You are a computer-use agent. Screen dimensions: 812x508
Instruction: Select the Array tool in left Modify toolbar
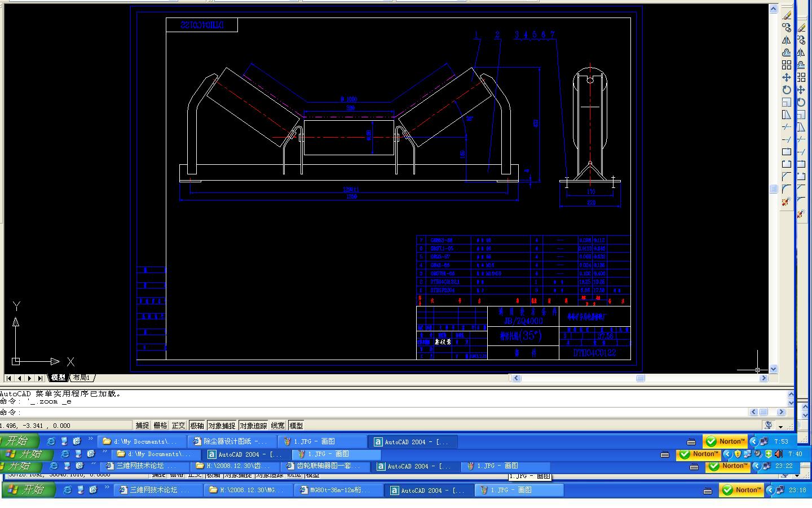(787, 65)
